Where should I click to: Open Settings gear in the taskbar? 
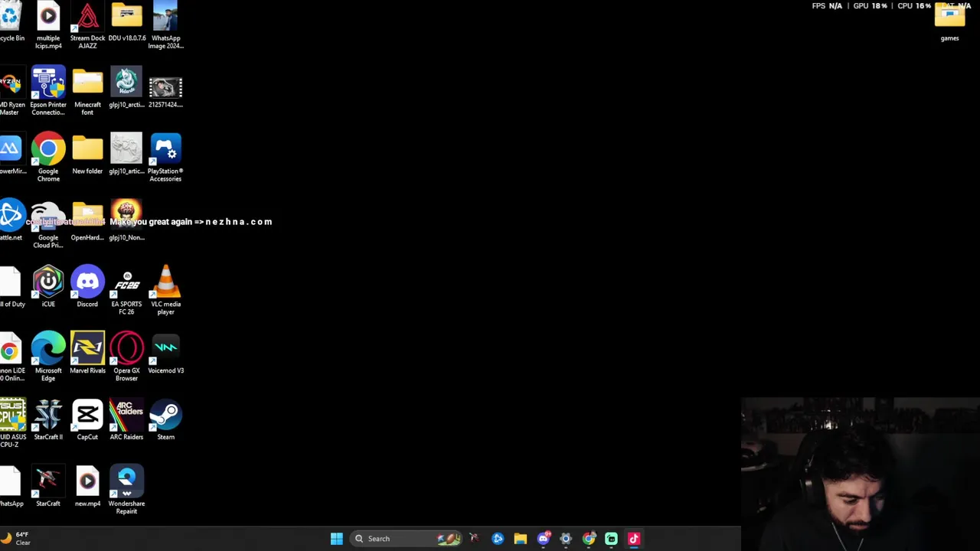pyautogui.click(x=566, y=539)
